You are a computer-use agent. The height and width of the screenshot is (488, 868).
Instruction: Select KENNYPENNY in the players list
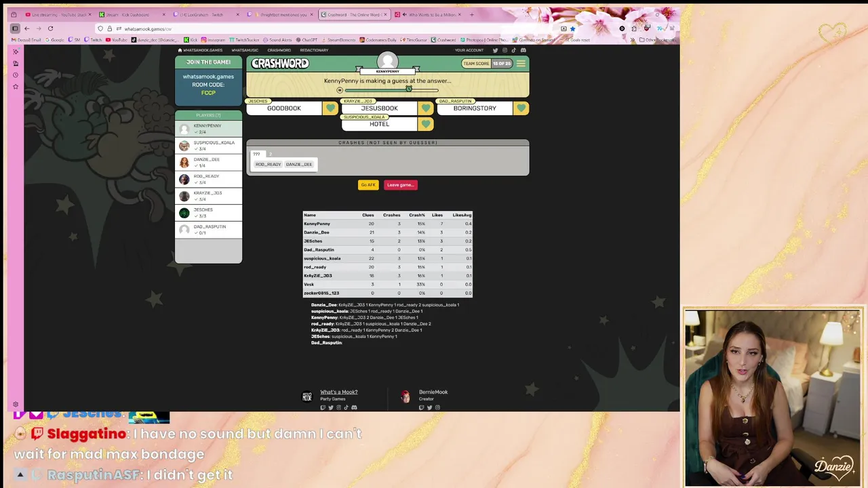point(208,129)
